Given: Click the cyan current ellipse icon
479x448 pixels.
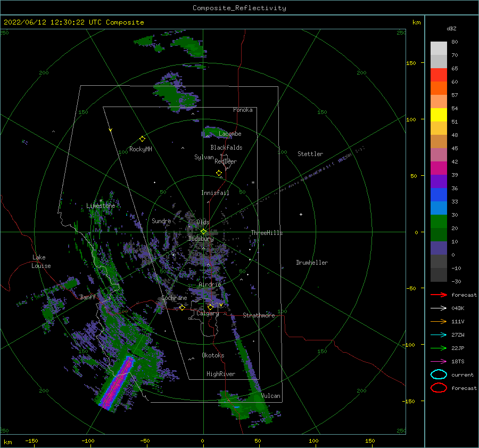Looking at the screenshot, I should point(439,374).
